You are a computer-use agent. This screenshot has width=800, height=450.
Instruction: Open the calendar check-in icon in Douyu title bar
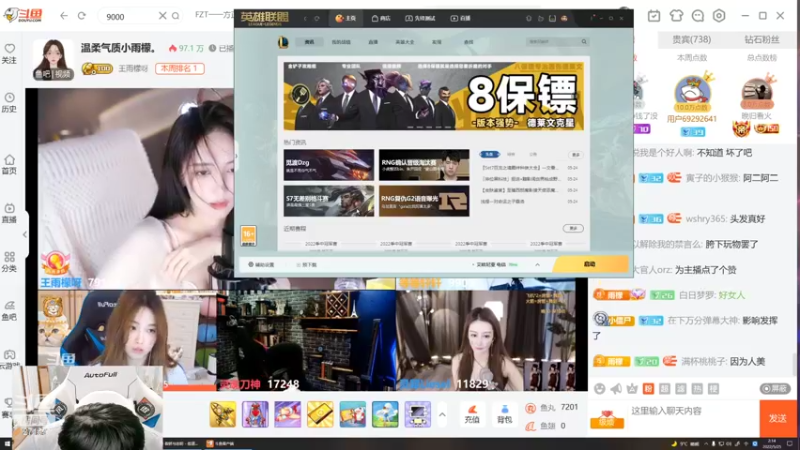tap(654, 16)
